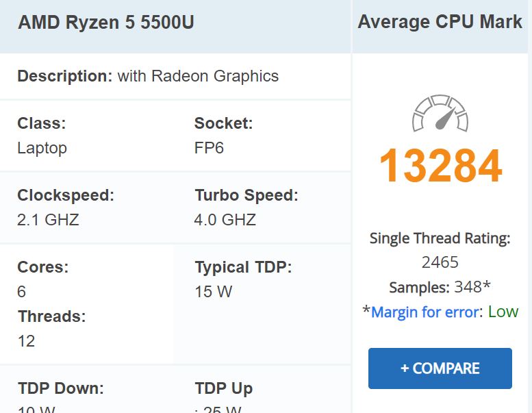Open the Margin for error link

(x=425, y=312)
